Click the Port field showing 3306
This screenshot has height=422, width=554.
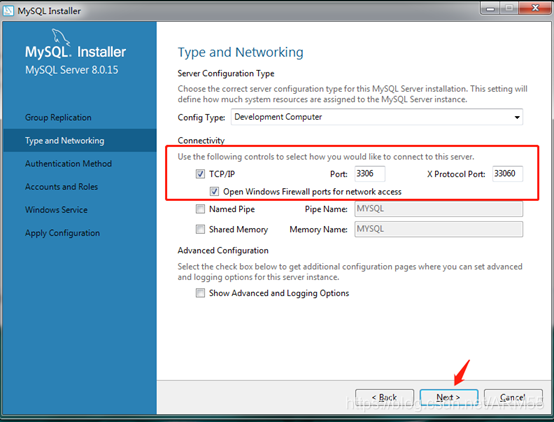pos(370,174)
